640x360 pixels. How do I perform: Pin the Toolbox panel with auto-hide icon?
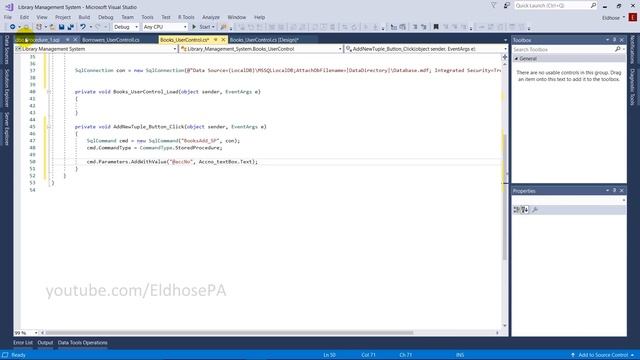point(614,40)
